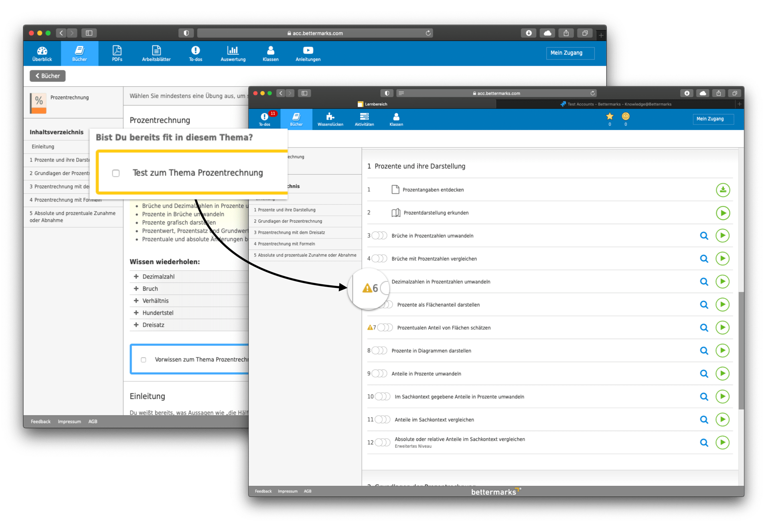Toggle exercise 12 Absolute oder relative Anteile

382,442
